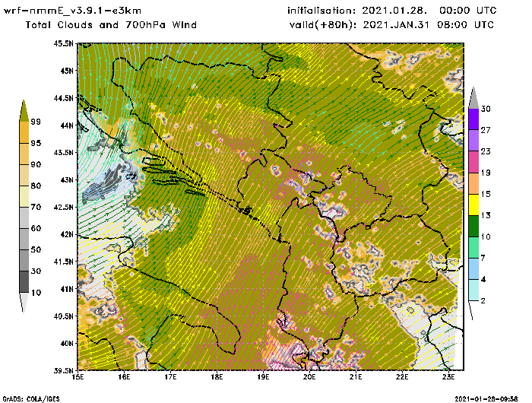Screen dimensions: 532x403
Task: Click the initialisation 2021.01.28 00:00 UTC text
Action: [392, 11]
